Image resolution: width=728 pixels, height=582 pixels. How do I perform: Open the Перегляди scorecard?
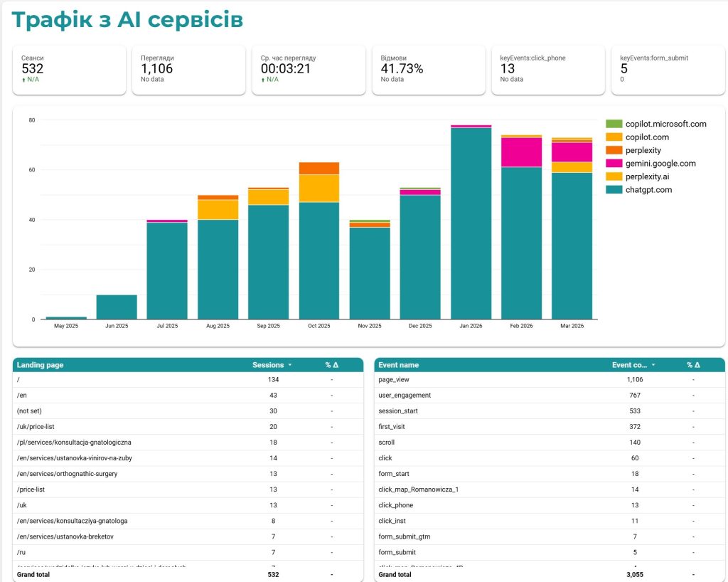[188, 70]
